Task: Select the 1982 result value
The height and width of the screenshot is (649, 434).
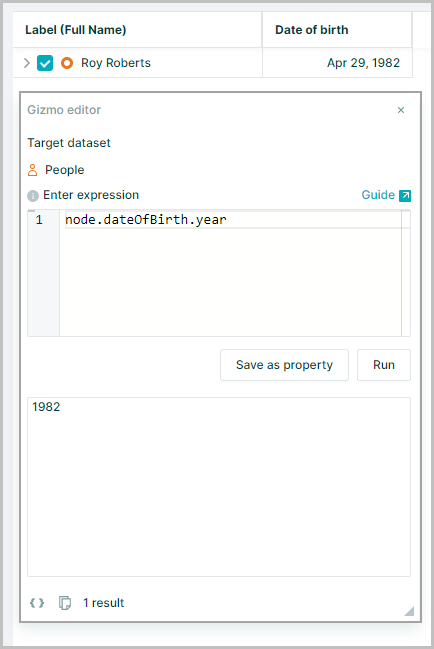Action: click(46, 407)
